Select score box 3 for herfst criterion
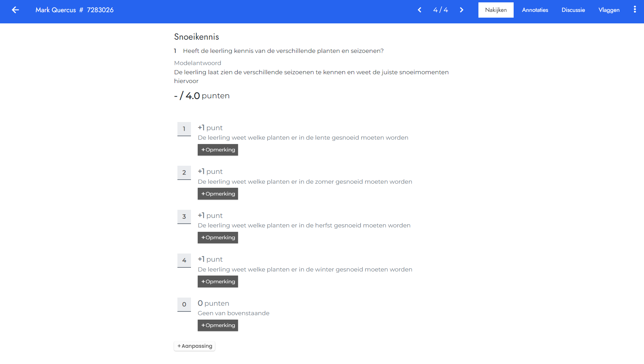 tap(184, 217)
